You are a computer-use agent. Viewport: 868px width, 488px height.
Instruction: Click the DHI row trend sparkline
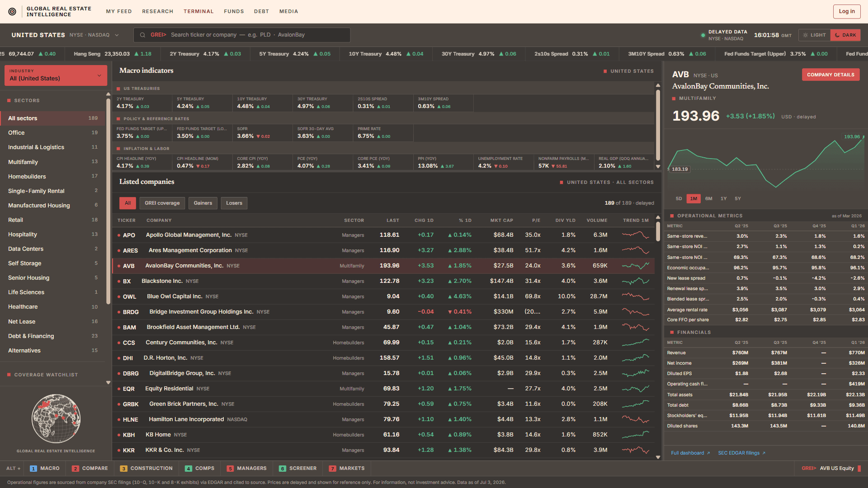point(635,358)
